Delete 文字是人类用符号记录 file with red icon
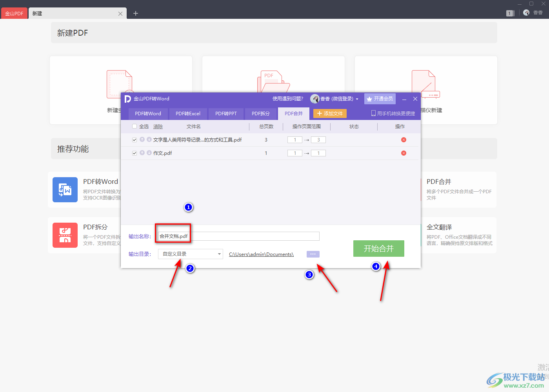 (x=404, y=140)
